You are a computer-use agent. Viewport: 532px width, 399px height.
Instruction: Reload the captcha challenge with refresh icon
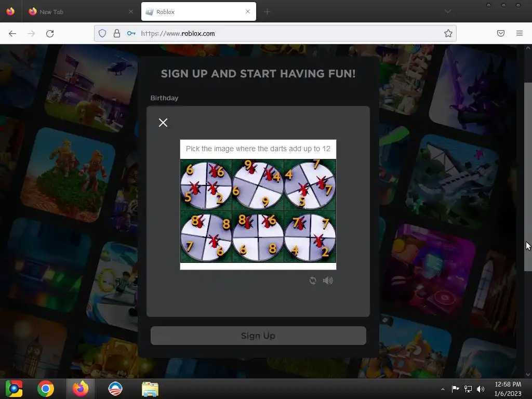(313, 281)
